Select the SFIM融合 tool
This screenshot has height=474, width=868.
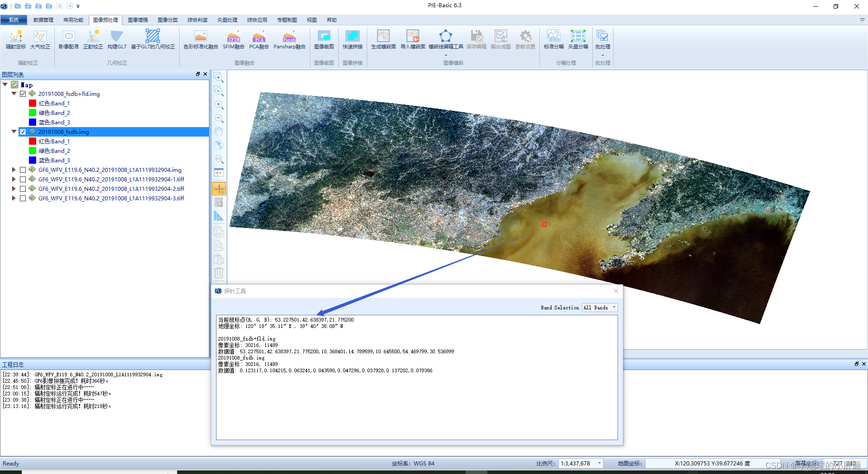(x=234, y=39)
